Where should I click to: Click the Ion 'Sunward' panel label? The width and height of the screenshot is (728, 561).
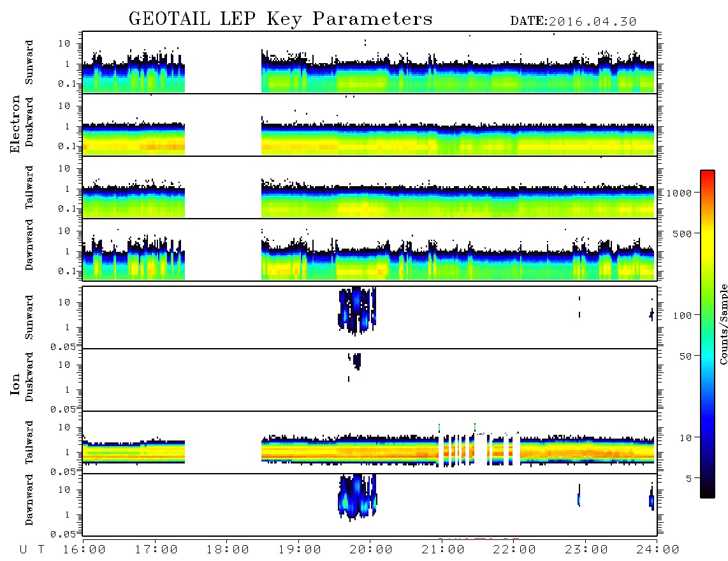point(29,317)
